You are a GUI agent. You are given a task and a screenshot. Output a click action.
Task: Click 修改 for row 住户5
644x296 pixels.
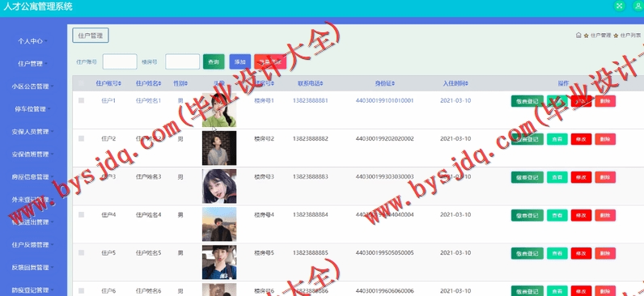coord(581,253)
